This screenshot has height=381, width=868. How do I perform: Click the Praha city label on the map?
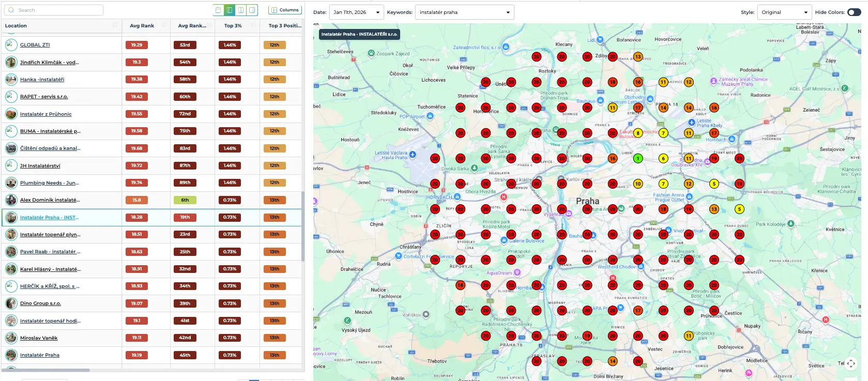(588, 201)
